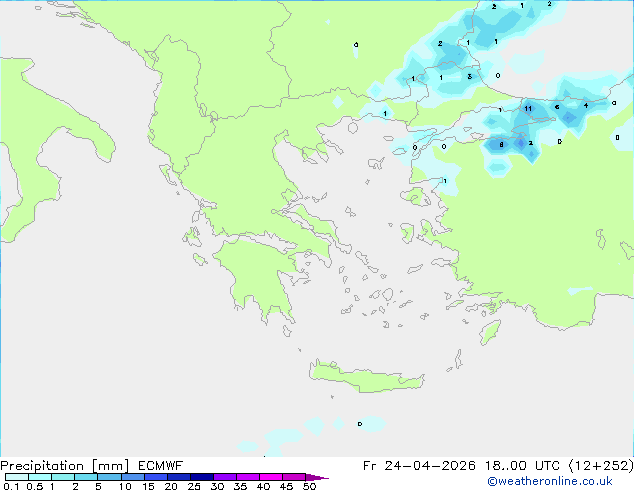Pick the 1–2 mm cyan legend swatch
This screenshot has width=634, height=490.
(63, 477)
